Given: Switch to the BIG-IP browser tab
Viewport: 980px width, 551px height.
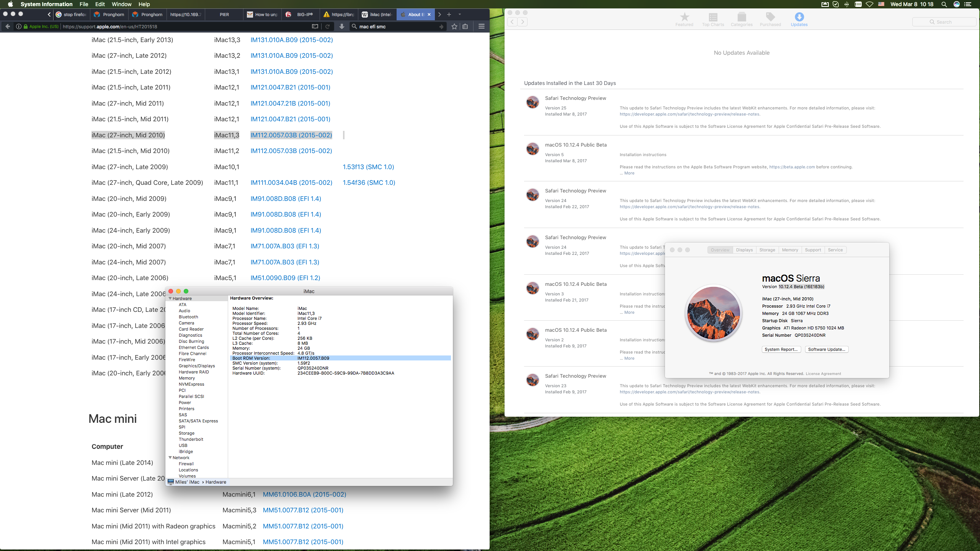Looking at the screenshot, I should [x=301, y=15].
